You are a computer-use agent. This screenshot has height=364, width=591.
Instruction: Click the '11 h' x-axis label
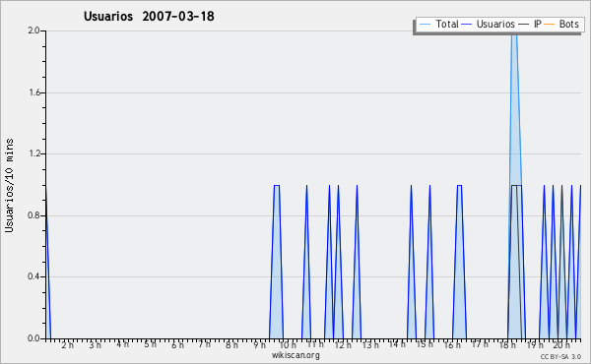(x=315, y=343)
